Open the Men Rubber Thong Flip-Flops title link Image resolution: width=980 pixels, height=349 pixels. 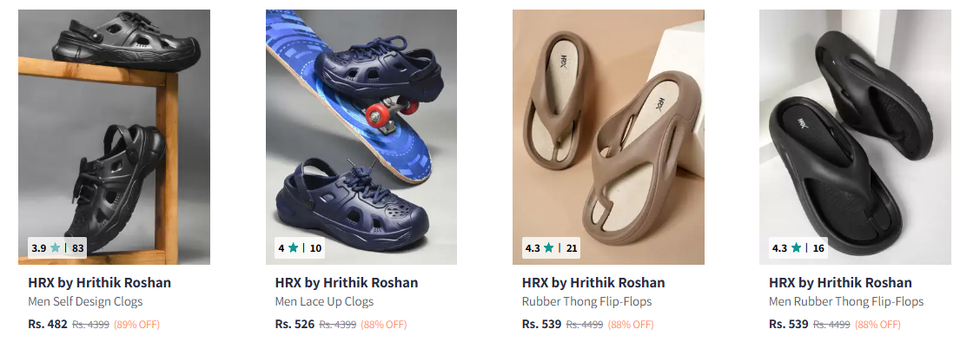(x=846, y=301)
